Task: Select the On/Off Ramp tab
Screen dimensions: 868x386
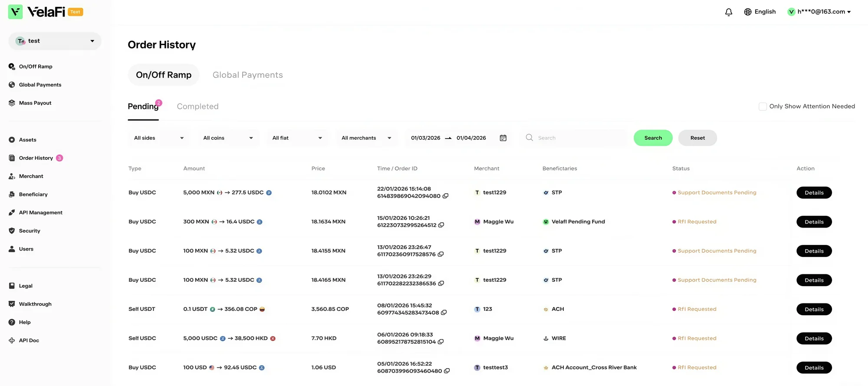Action: 164,75
